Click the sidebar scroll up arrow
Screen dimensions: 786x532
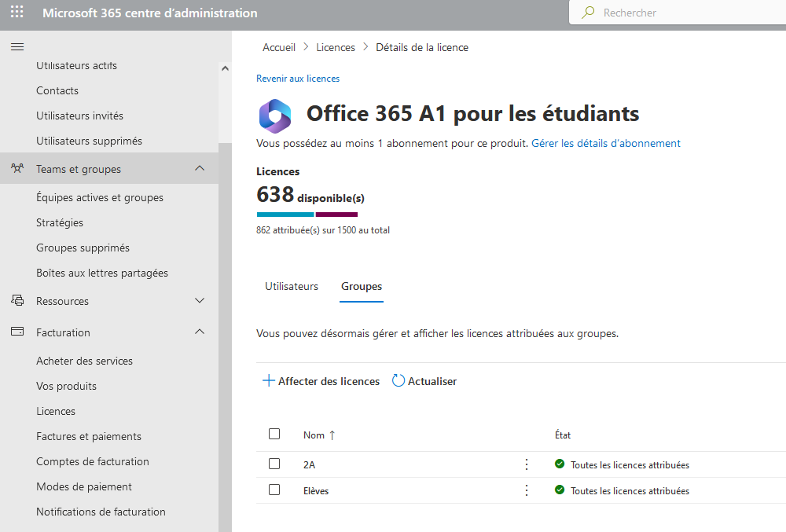click(225, 68)
